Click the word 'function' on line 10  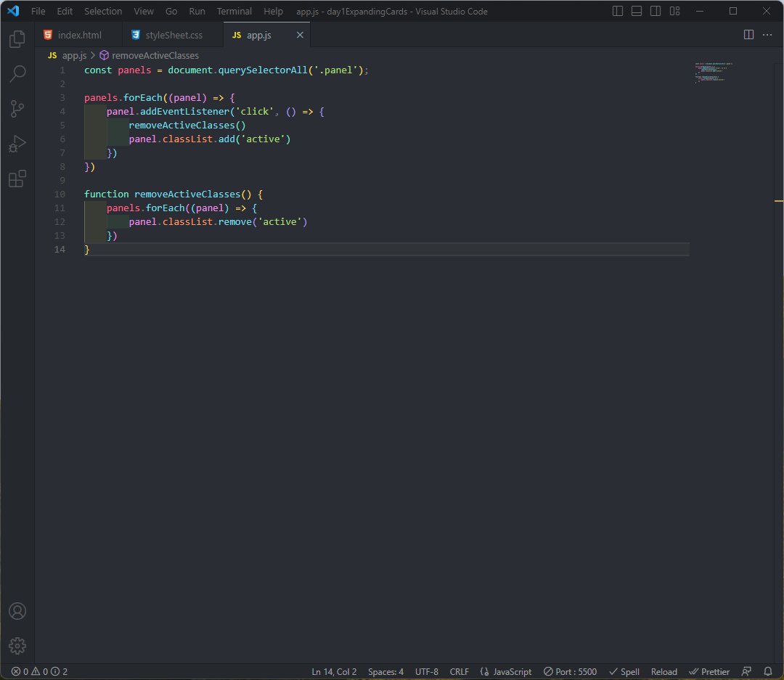pyautogui.click(x=106, y=194)
